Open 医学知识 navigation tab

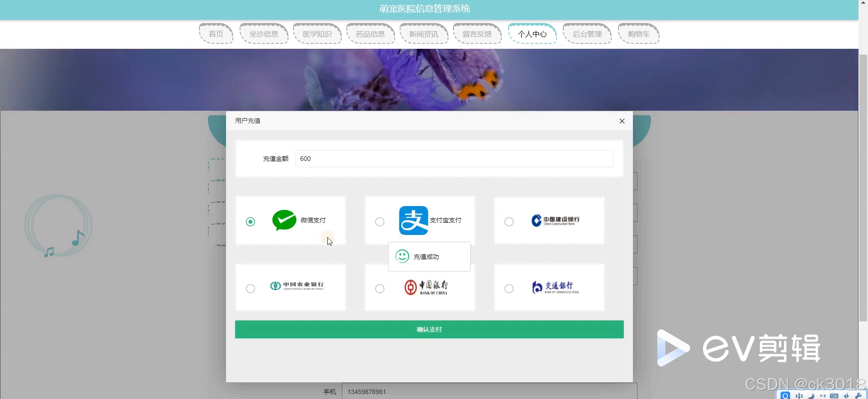coord(317,34)
